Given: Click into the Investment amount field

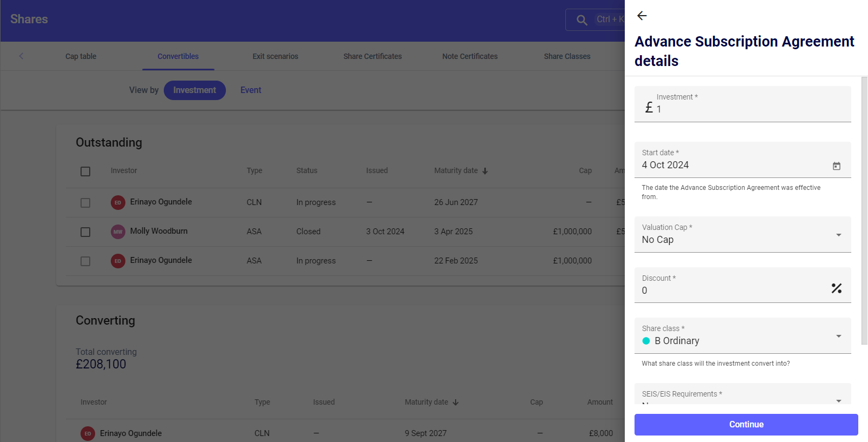Looking at the screenshot, I should point(746,109).
